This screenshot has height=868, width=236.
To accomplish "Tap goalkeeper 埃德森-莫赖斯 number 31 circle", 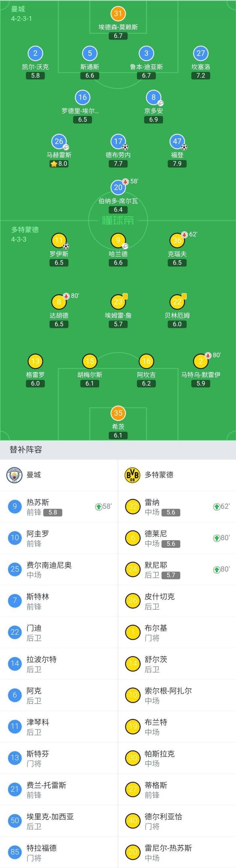I will 118,13.
